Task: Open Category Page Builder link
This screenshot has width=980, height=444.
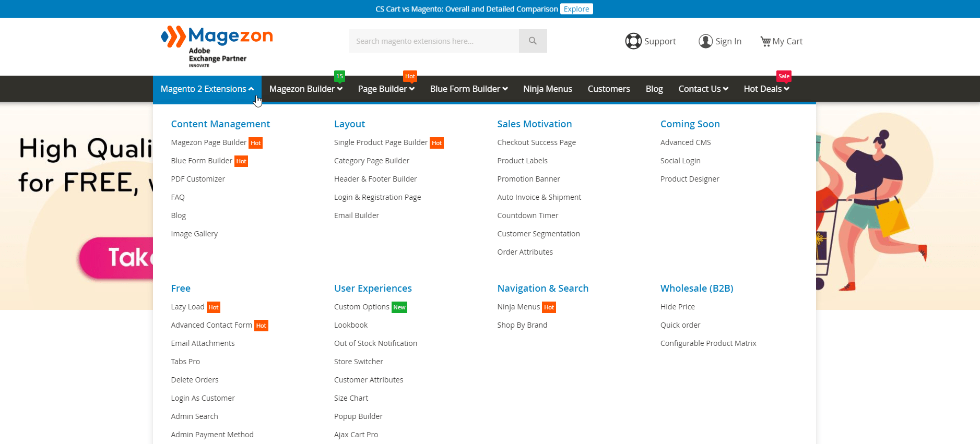Action: [372, 161]
